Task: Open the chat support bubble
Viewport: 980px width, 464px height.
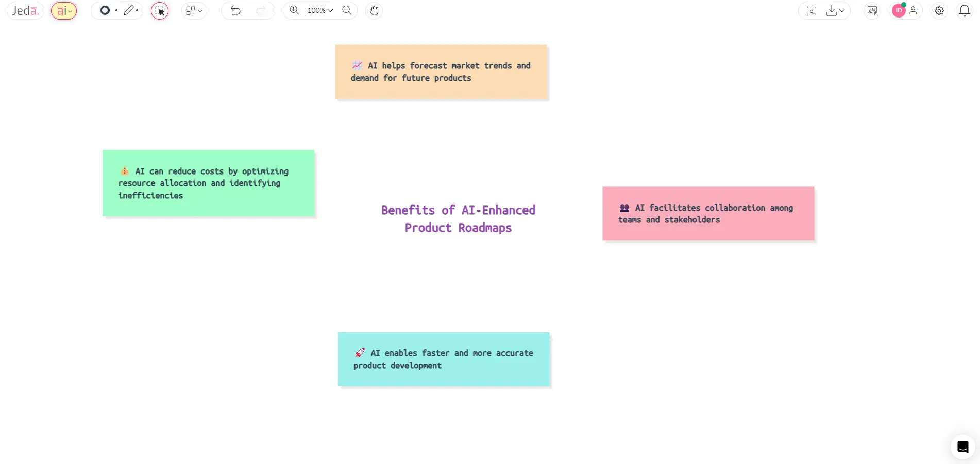Action: 962,446
